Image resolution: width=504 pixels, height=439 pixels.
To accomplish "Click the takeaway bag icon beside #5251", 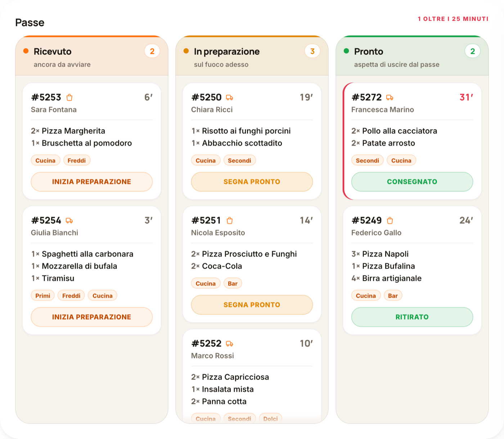I will click(x=230, y=221).
